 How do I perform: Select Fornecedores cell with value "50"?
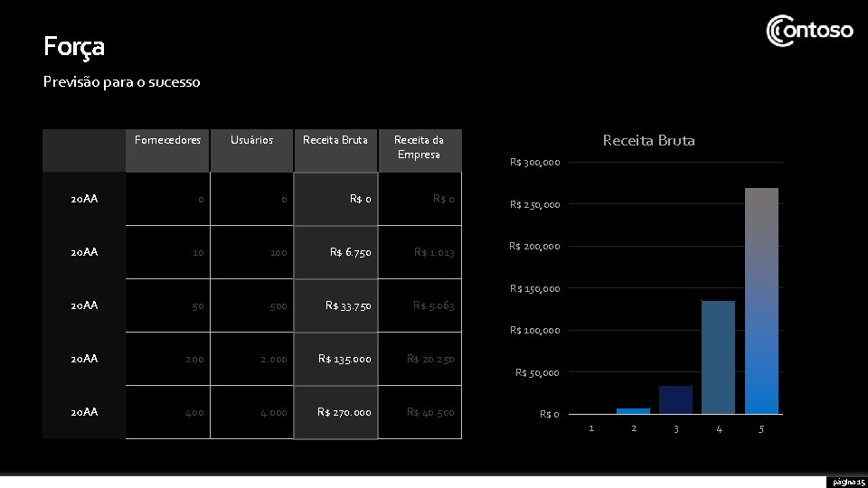(x=168, y=305)
